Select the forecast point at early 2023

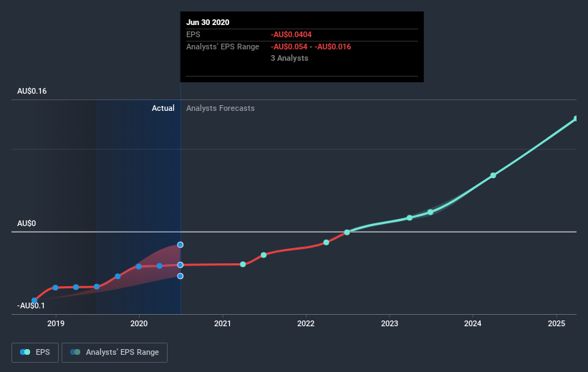point(410,217)
